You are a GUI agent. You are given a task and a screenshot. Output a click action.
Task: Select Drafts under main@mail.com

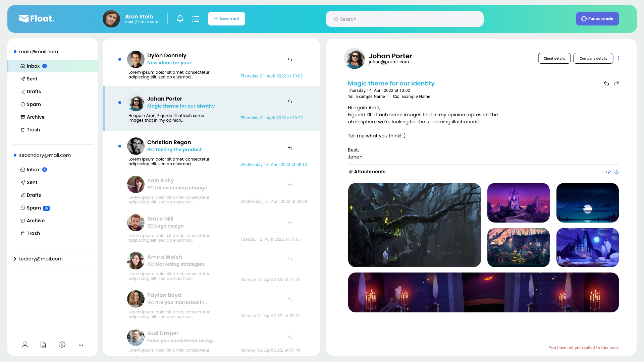(34, 92)
